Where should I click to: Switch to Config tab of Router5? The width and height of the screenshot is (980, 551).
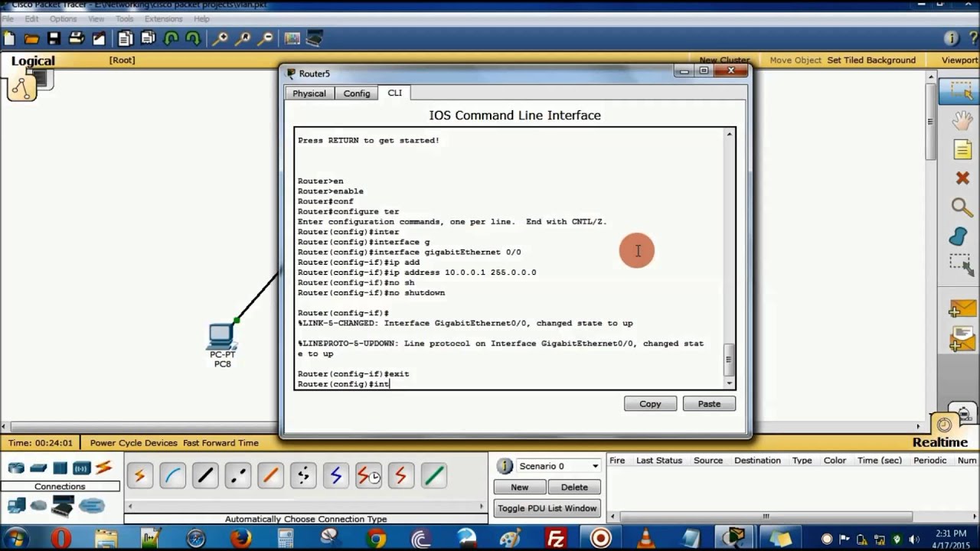[357, 93]
